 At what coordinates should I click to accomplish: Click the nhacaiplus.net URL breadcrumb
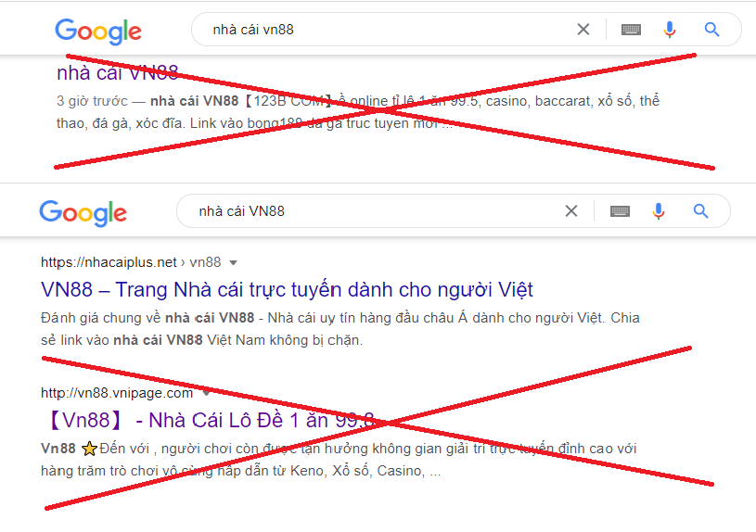coord(131,262)
